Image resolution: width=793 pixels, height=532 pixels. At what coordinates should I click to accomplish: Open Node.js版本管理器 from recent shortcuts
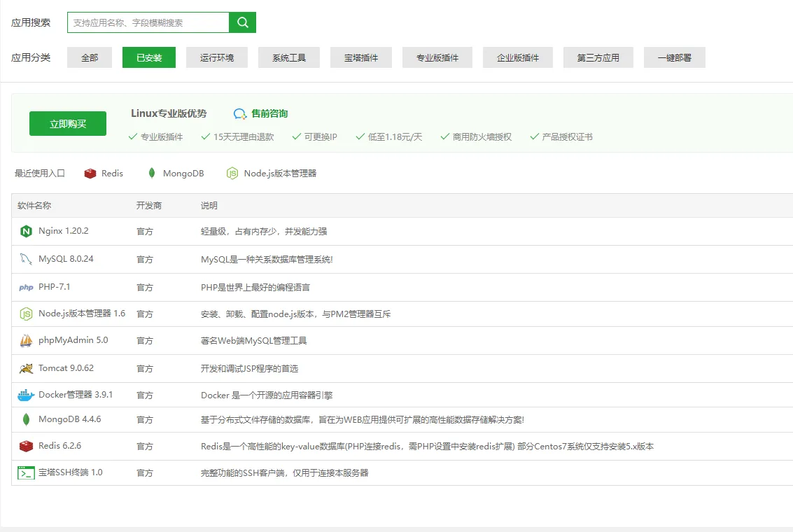pos(280,174)
